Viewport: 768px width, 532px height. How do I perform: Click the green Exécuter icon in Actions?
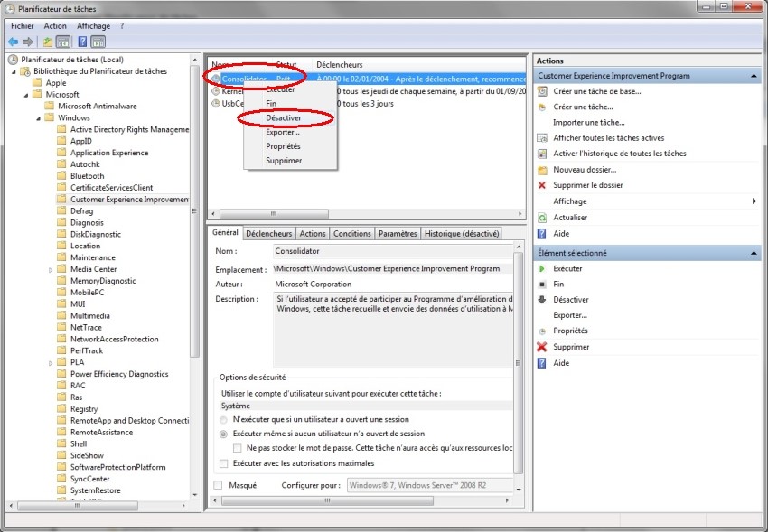(542, 268)
